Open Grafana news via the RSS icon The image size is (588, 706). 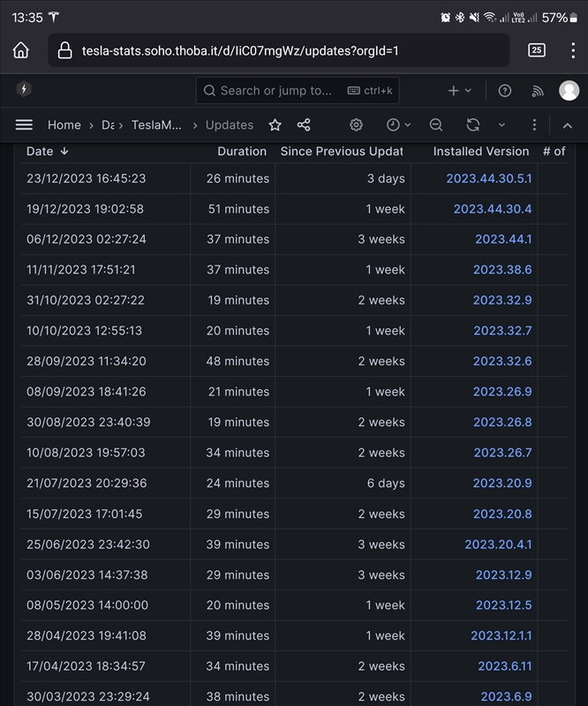point(539,91)
